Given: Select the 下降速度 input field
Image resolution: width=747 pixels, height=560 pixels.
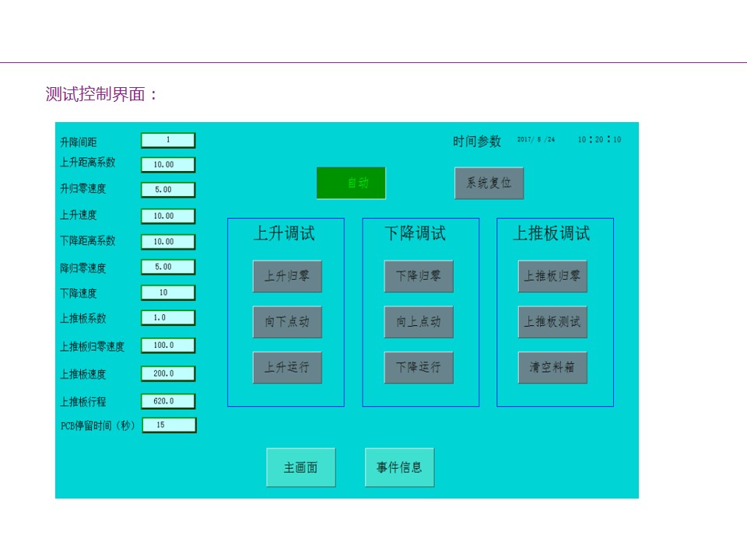Looking at the screenshot, I should click(168, 293).
